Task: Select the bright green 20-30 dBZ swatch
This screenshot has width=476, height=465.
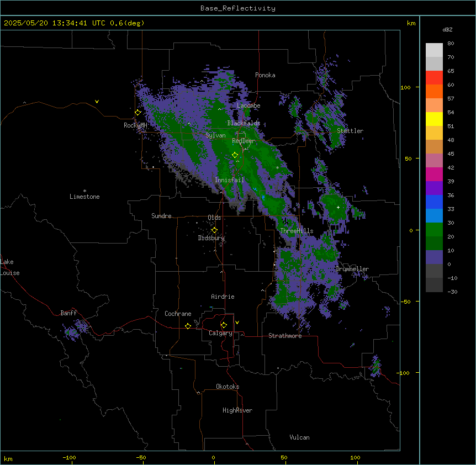Action: pos(434,230)
